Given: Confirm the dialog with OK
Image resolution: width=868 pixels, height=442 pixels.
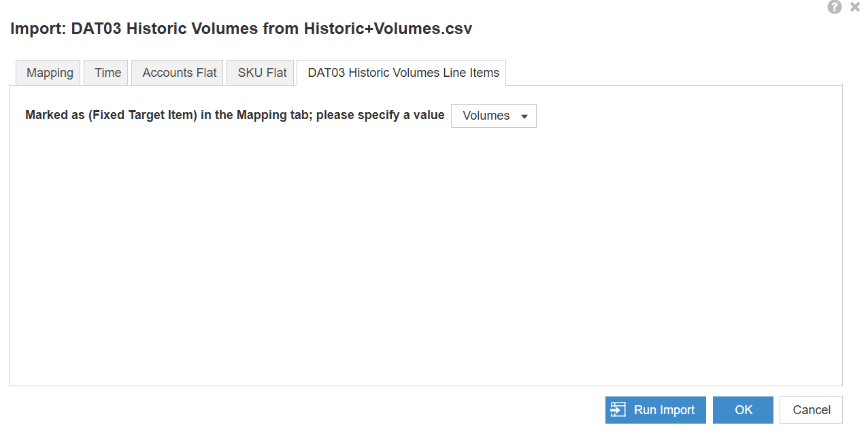Looking at the screenshot, I should [x=743, y=410].
